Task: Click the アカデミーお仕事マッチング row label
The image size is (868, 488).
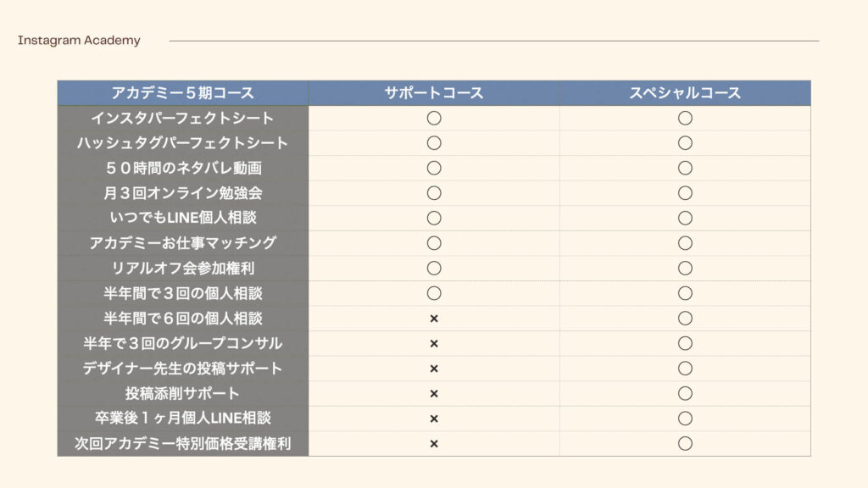Action: click(183, 243)
